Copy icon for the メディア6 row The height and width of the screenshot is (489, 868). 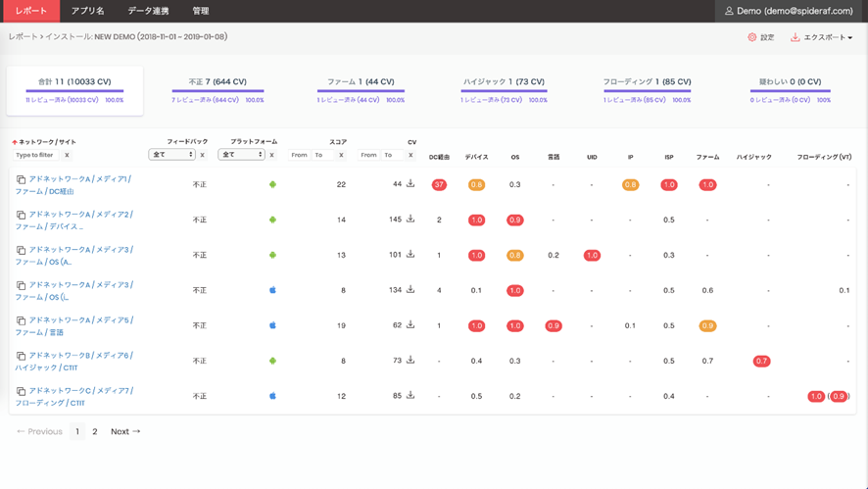coord(21,356)
